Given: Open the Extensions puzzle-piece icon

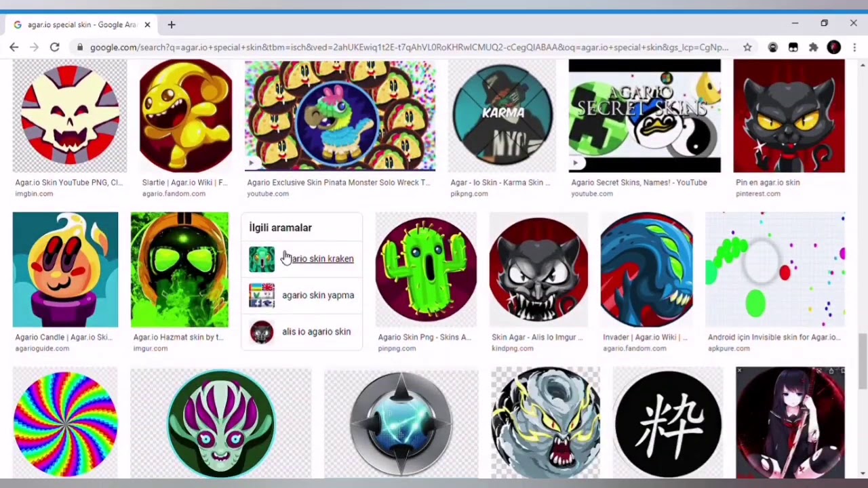Looking at the screenshot, I should click(814, 47).
